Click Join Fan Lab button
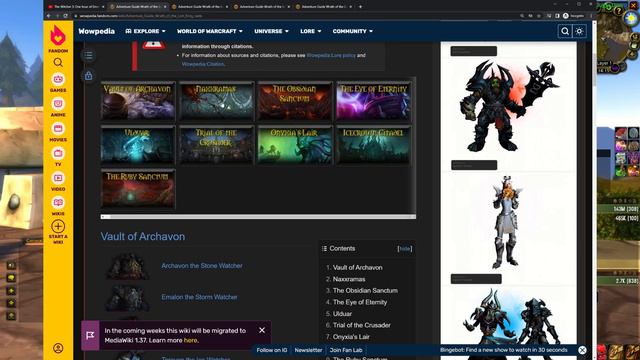 coord(346,350)
